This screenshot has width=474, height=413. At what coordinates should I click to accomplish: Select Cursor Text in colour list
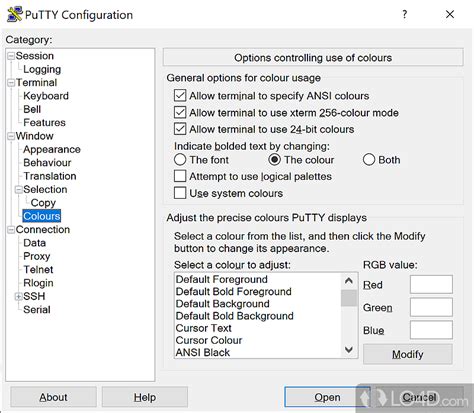coord(257,328)
